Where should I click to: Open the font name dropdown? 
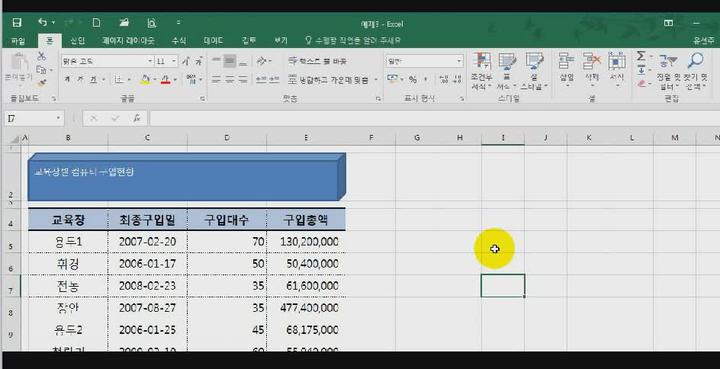pyautogui.click(x=150, y=61)
